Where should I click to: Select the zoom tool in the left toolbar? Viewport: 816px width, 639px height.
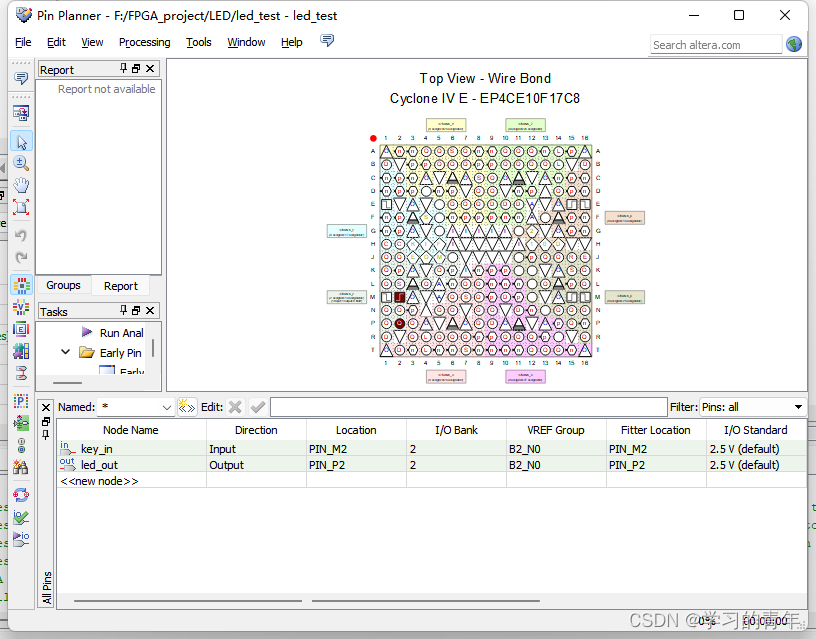[x=21, y=163]
